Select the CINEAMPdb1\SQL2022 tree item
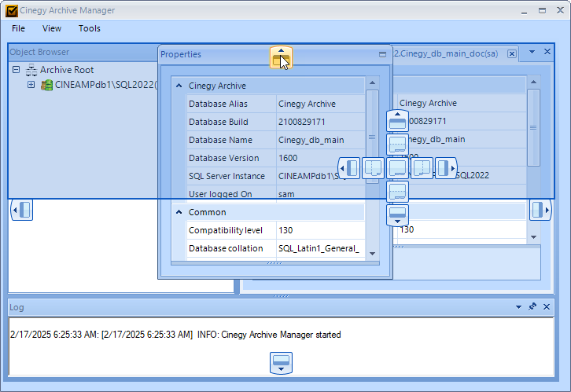This screenshot has height=392, width=571. click(106, 85)
